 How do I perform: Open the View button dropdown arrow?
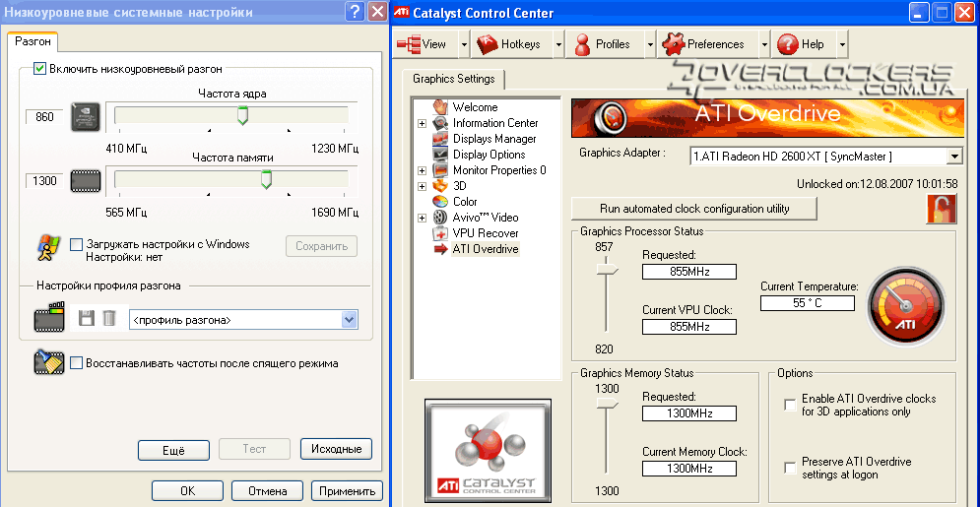[x=464, y=44]
